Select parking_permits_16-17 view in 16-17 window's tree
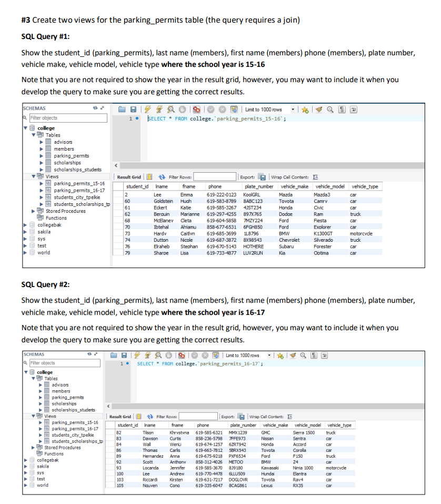441x504 pixels. pos(75,429)
